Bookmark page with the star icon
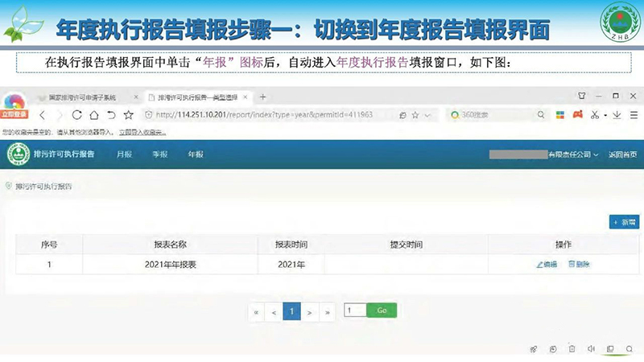The width and height of the screenshot is (644, 362). click(128, 115)
